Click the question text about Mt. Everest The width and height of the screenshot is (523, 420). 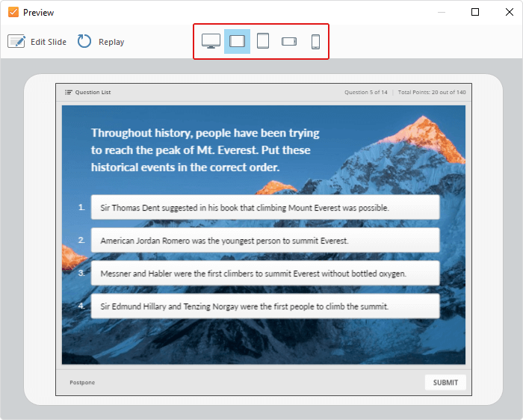pos(205,149)
